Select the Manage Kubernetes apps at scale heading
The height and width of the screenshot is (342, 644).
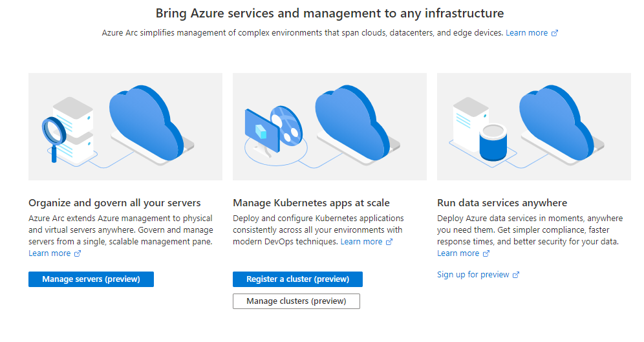pyautogui.click(x=311, y=203)
